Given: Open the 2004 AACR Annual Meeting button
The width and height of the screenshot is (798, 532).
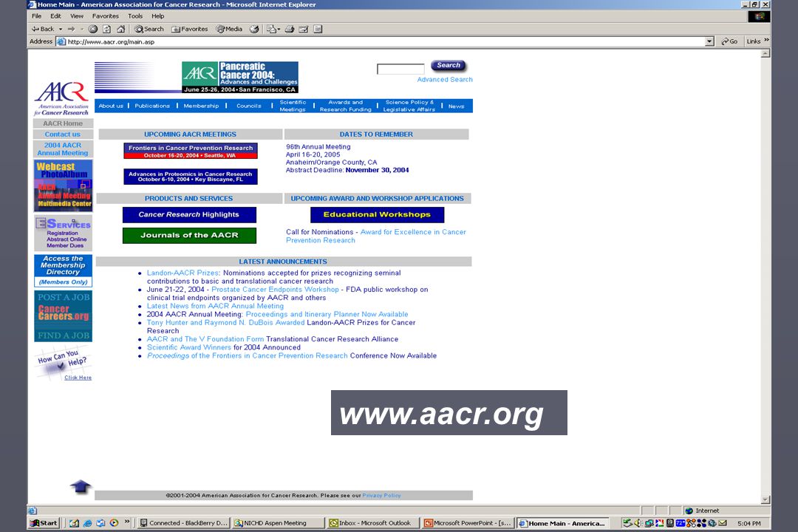Looking at the screenshot, I should click(x=63, y=149).
